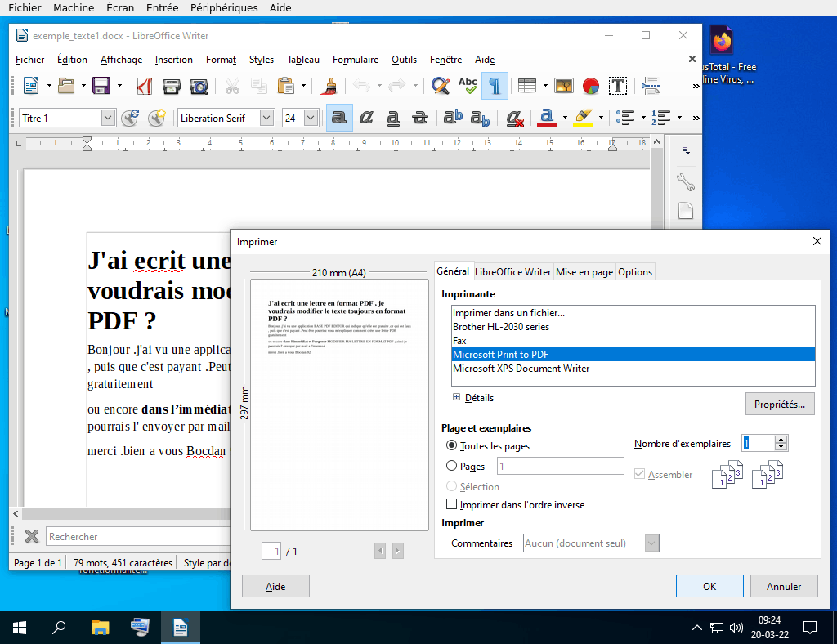
Task: Click the Paste clipboard icon
Action: click(286, 86)
